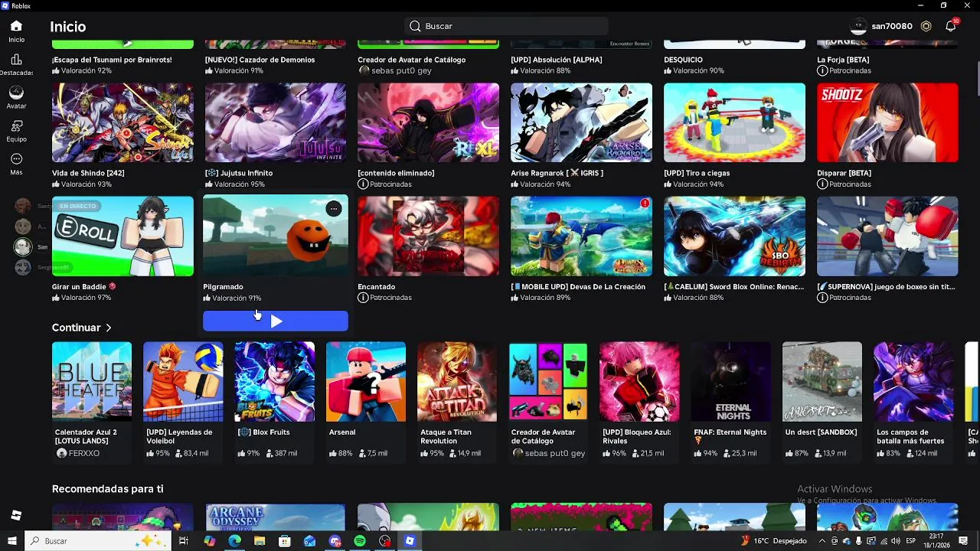Click the "[UPD] Absolución [ALPHA]" title
Screen dimensions: 980x551
coord(556,60)
